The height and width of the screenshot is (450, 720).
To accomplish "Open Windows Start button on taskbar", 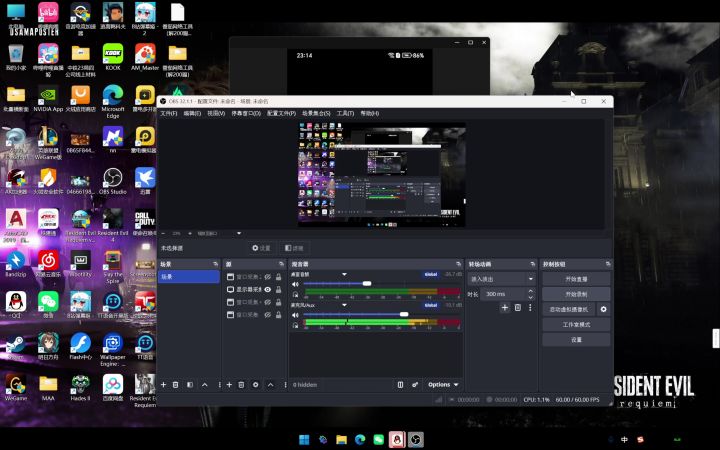I will pos(304,439).
